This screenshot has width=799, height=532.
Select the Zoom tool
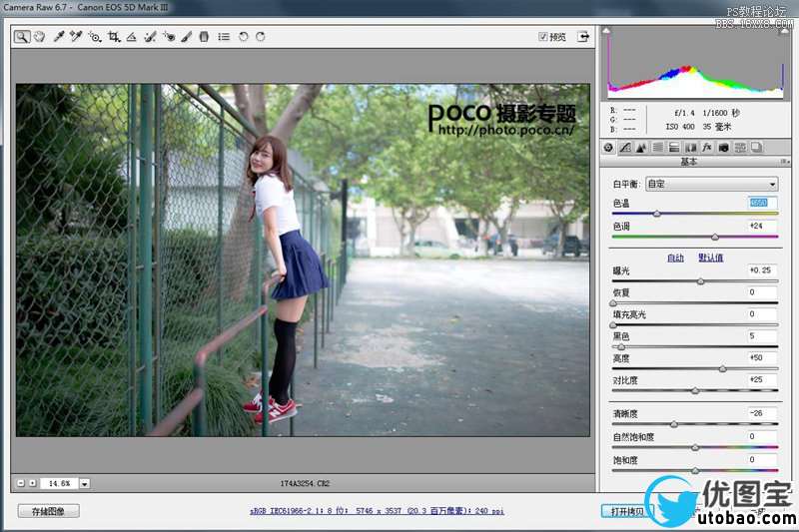tap(21, 37)
